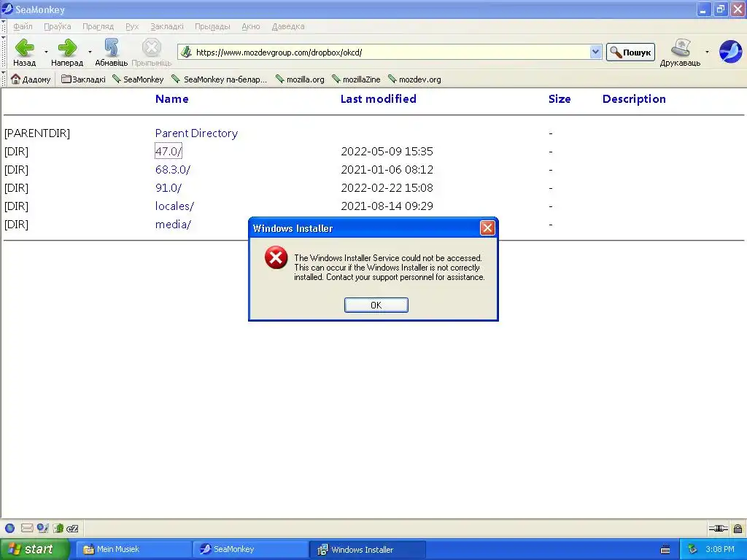Open the mozillaZine bookmark

click(356, 79)
